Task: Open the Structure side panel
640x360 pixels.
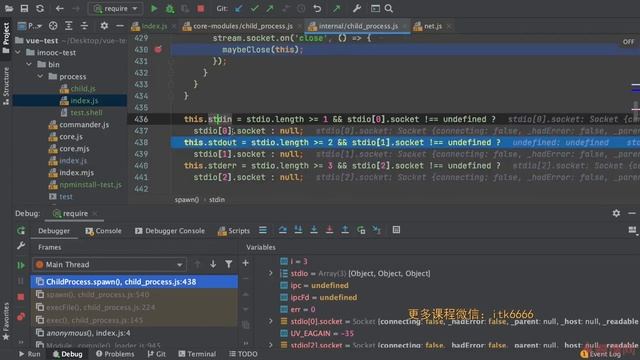Action: click(x=6, y=86)
